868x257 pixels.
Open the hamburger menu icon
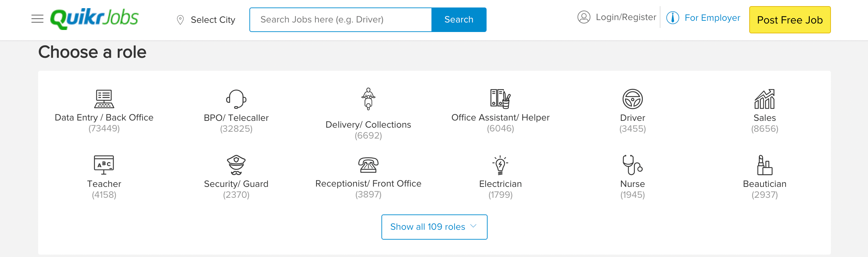tap(37, 19)
